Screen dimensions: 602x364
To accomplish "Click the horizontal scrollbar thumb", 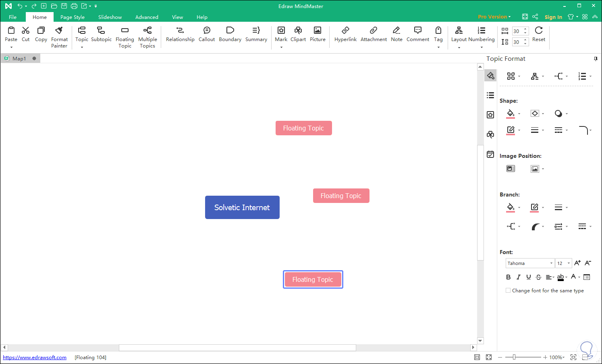I will click(x=237, y=347).
